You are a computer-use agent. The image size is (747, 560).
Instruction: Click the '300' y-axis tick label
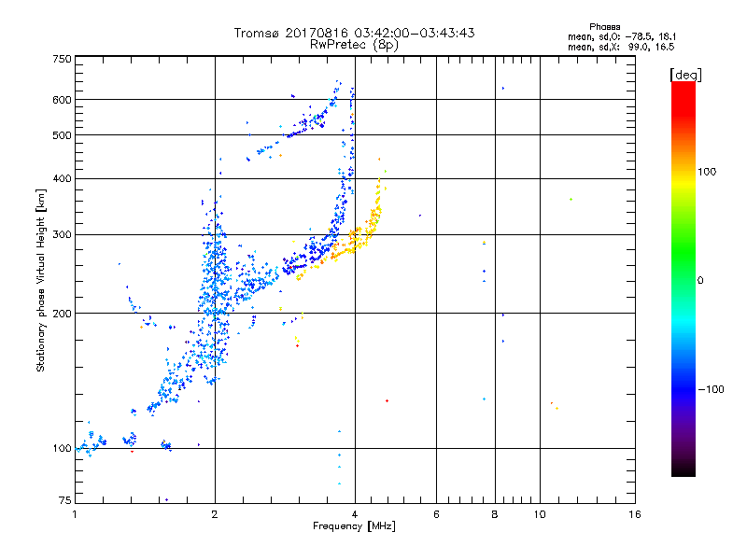pos(62,235)
